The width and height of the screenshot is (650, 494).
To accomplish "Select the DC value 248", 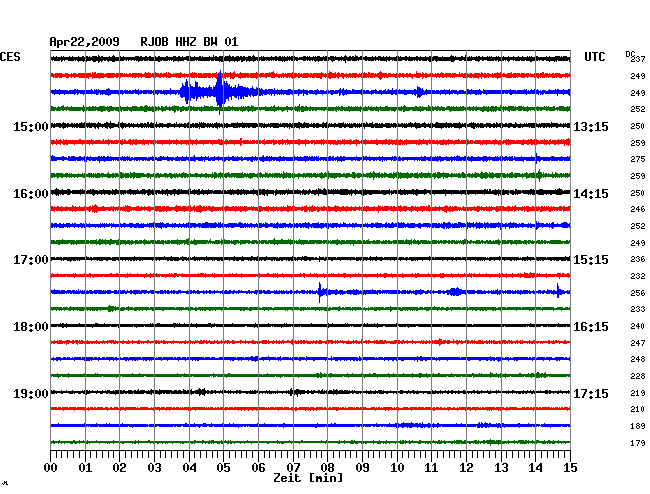I will click(x=638, y=359).
